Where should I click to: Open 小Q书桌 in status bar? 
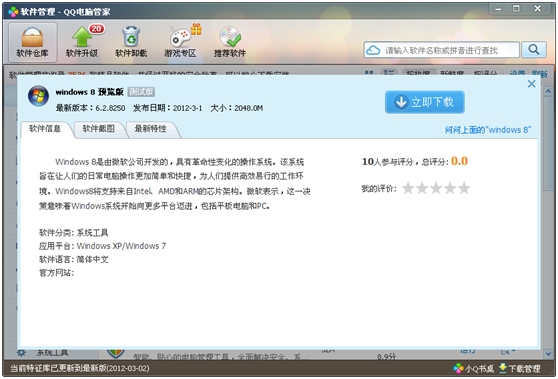coord(474,368)
